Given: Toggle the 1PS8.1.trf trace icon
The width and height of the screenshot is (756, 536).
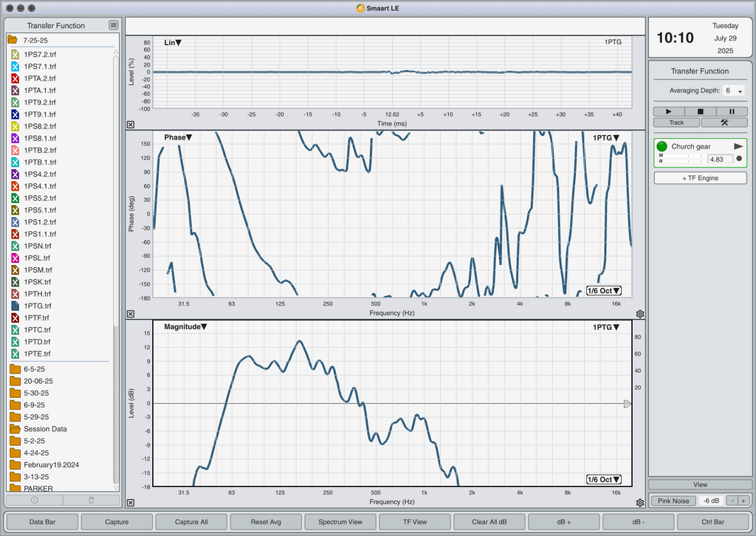Looking at the screenshot, I should point(15,138).
